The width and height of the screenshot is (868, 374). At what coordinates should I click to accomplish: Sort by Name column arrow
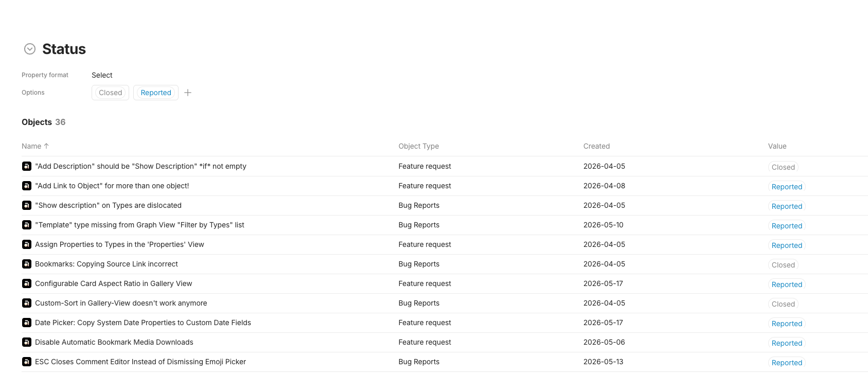[x=46, y=146]
